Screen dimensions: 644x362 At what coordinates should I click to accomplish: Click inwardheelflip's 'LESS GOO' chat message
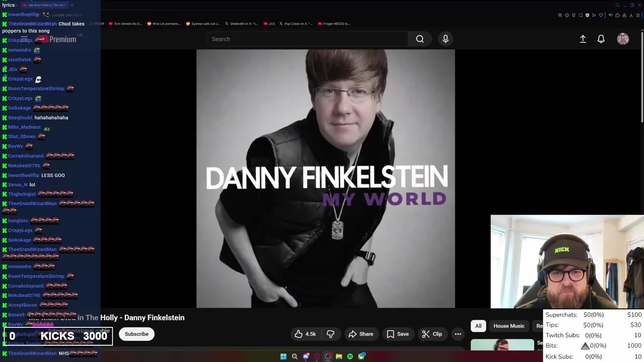[53, 175]
